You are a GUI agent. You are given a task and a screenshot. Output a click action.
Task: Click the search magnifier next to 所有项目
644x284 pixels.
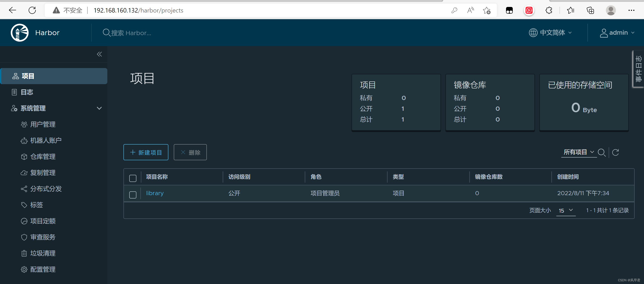601,152
